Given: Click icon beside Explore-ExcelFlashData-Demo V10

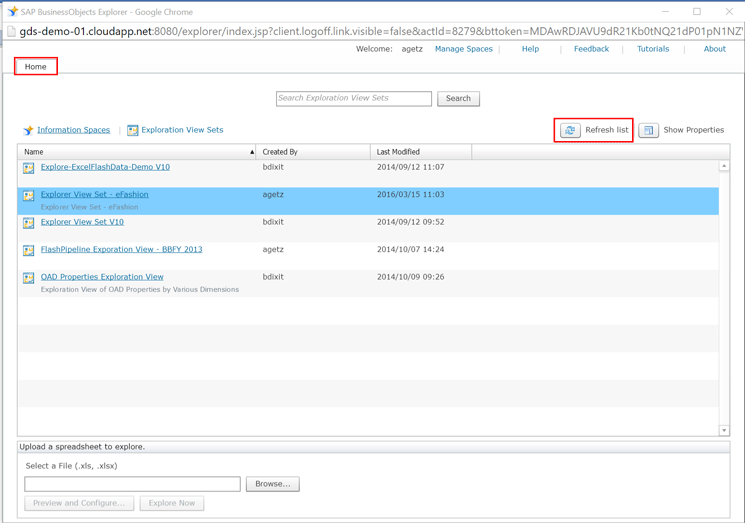Looking at the screenshot, I should click(29, 168).
